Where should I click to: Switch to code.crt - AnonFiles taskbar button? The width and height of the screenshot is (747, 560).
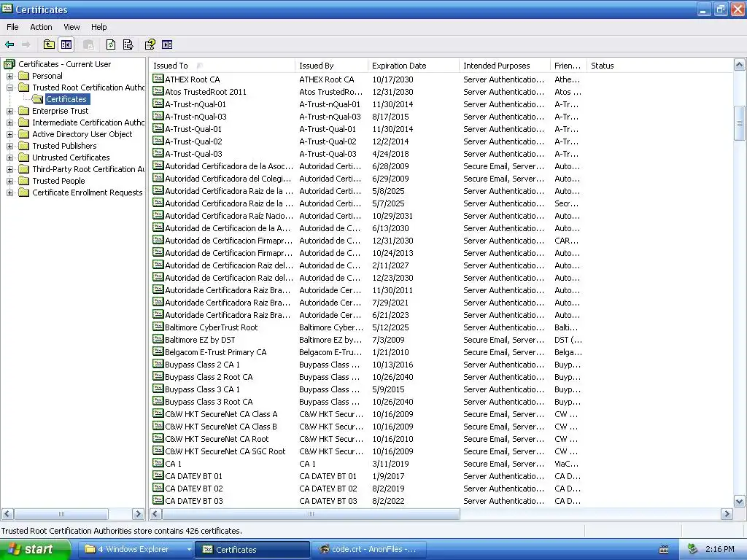point(368,549)
